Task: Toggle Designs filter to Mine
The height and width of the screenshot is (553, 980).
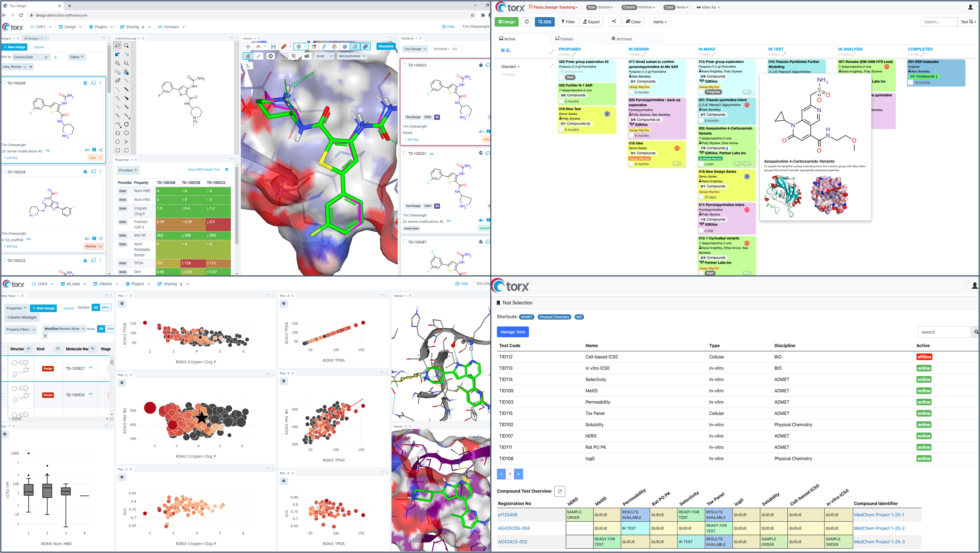Action: pyautogui.click(x=105, y=308)
